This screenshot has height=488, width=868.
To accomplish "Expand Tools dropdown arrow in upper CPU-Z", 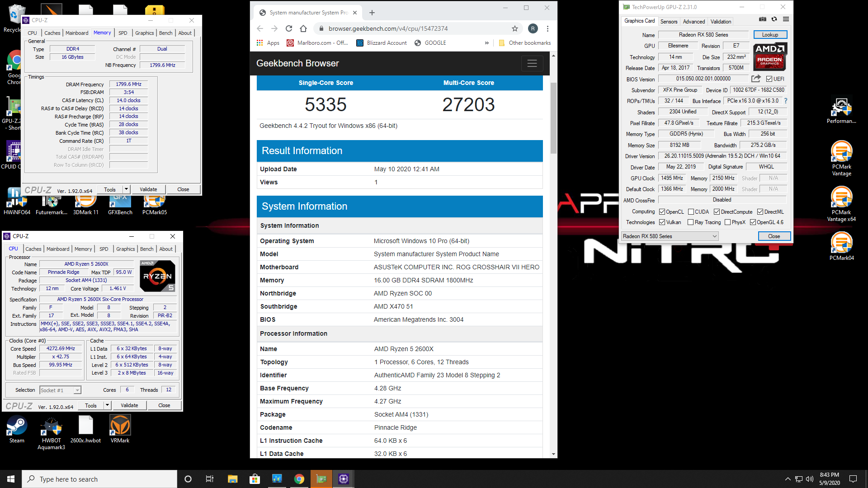I will [x=126, y=189].
